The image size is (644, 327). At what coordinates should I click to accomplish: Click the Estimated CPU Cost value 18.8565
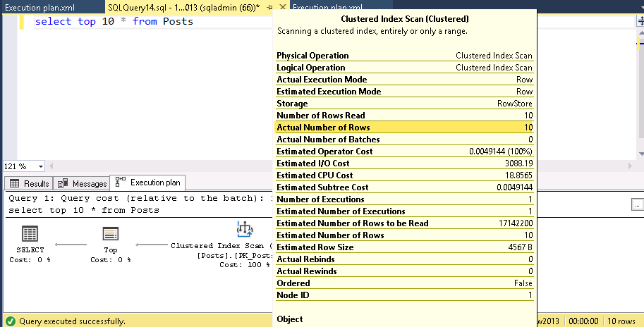(x=520, y=175)
